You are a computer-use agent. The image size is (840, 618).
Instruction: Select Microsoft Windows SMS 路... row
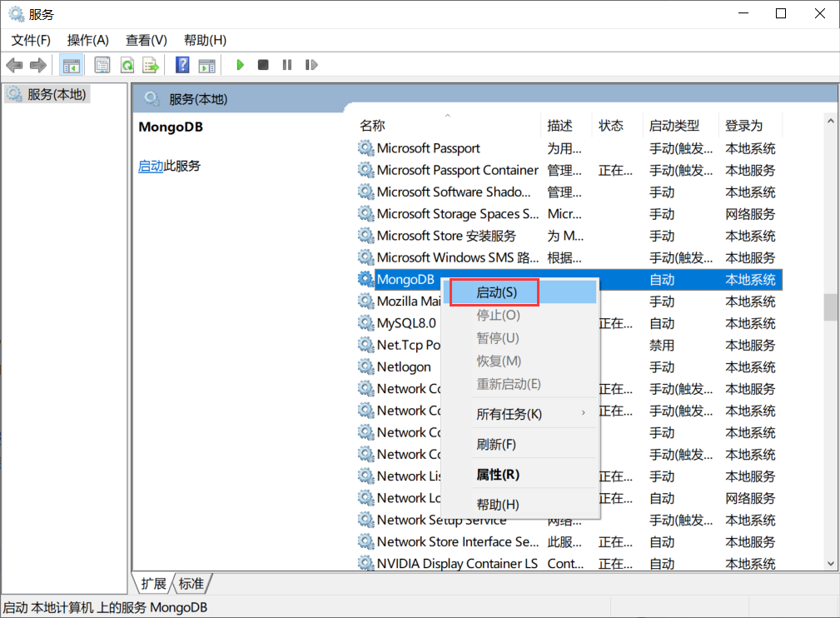pyautogui.click(x=569, y=257)
